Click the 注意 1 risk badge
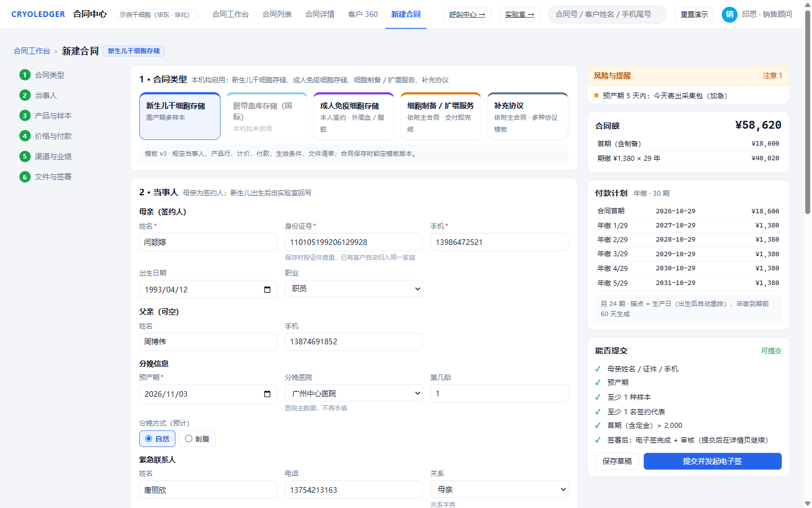812x508 pixels. pos(773,76)
